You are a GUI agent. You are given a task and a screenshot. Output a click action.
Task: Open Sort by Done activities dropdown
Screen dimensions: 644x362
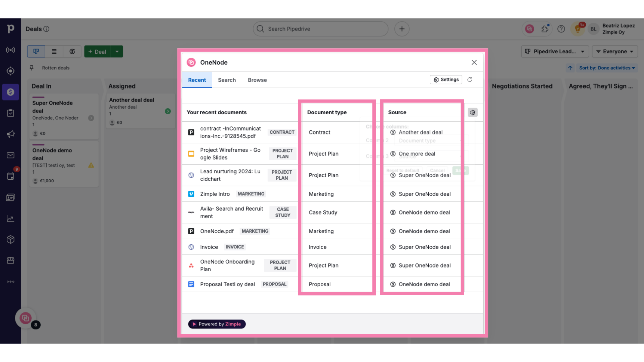607,68
